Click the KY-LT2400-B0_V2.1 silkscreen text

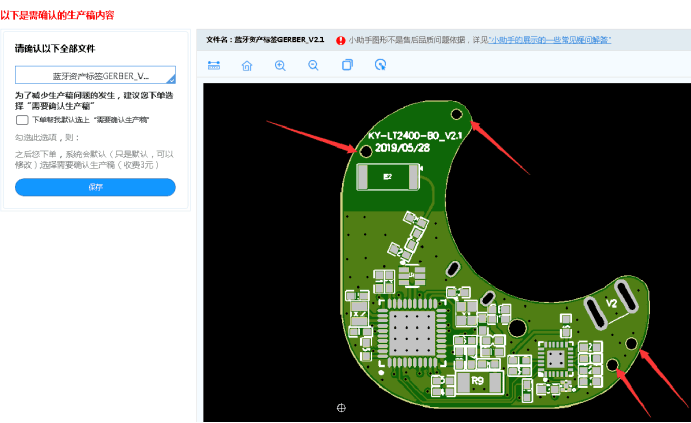click(x=413, y=134)
